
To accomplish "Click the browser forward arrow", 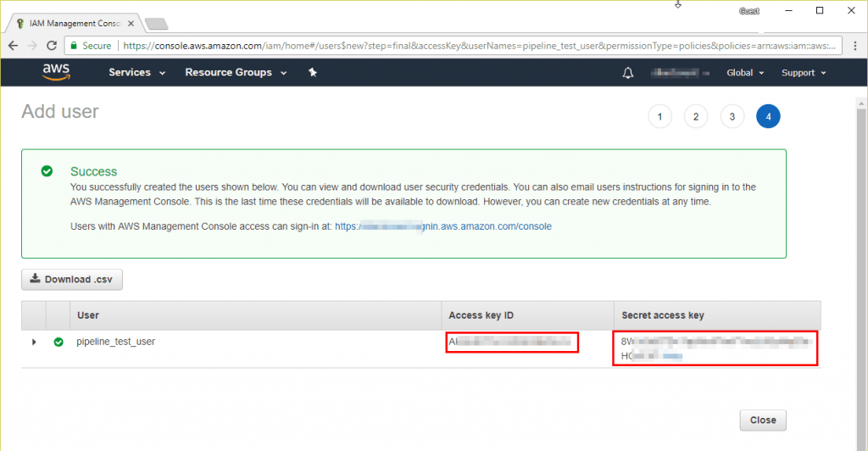I will point(31,45).
